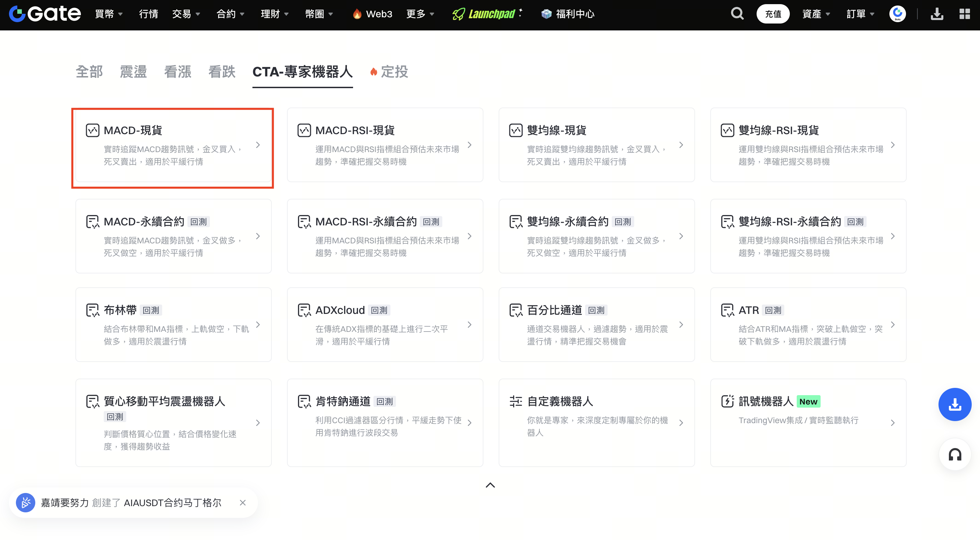
Task: Expand the 資產 dropdown menu
Action: [x=816, y=14]
